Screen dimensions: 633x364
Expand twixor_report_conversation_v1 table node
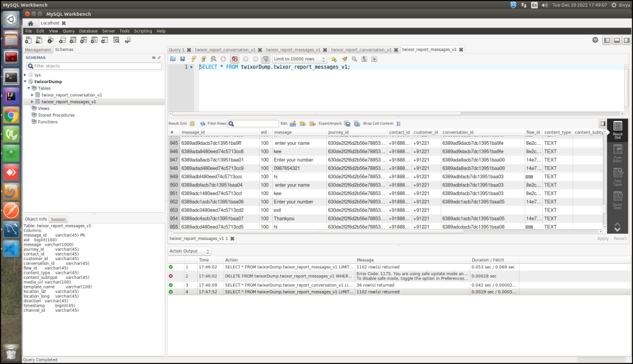pos(32,95)
